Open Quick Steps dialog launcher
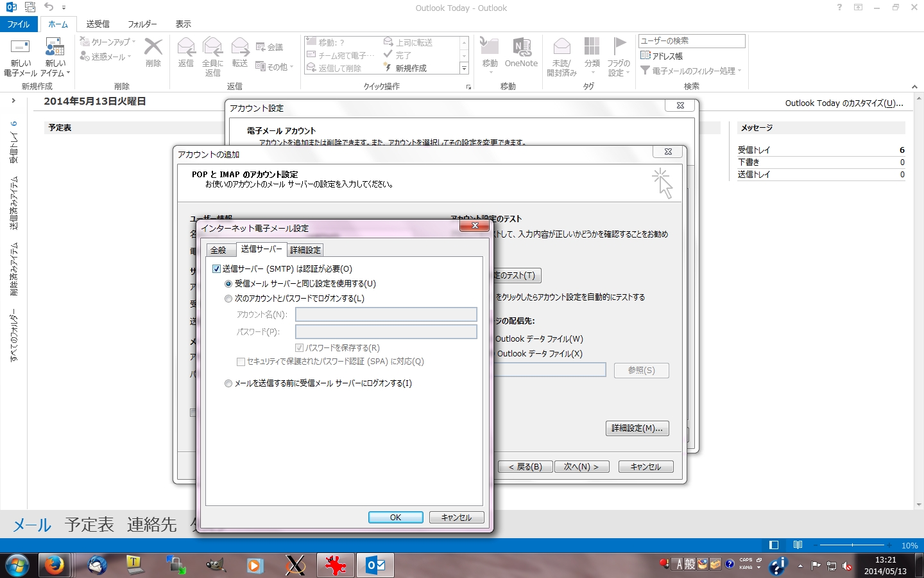 click(x=468, y=87)
